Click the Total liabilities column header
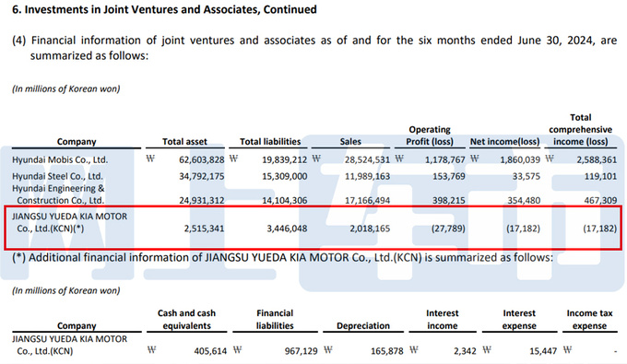Viewport: 627px width, 364px height. pos(270,141)
